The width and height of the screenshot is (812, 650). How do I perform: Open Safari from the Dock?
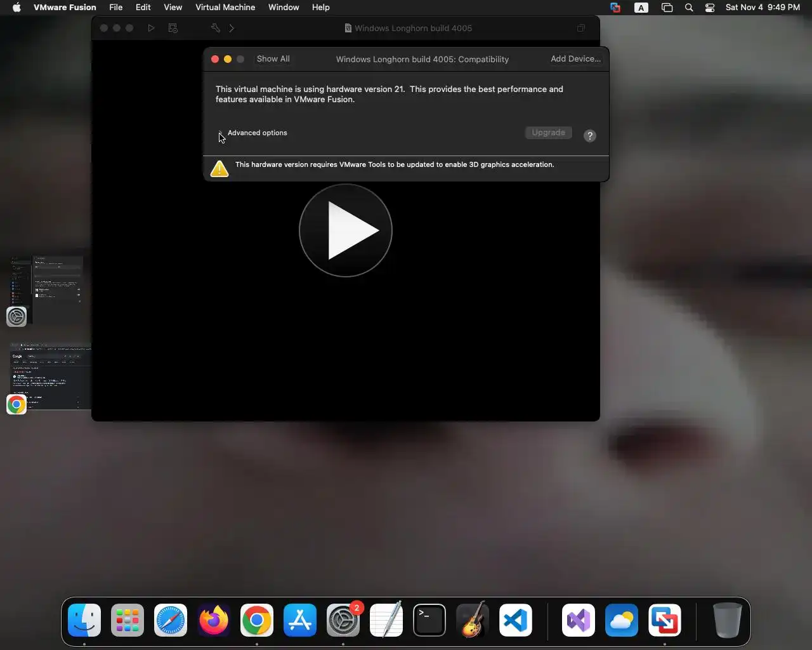pyautogui.click(x=171, y=620)
